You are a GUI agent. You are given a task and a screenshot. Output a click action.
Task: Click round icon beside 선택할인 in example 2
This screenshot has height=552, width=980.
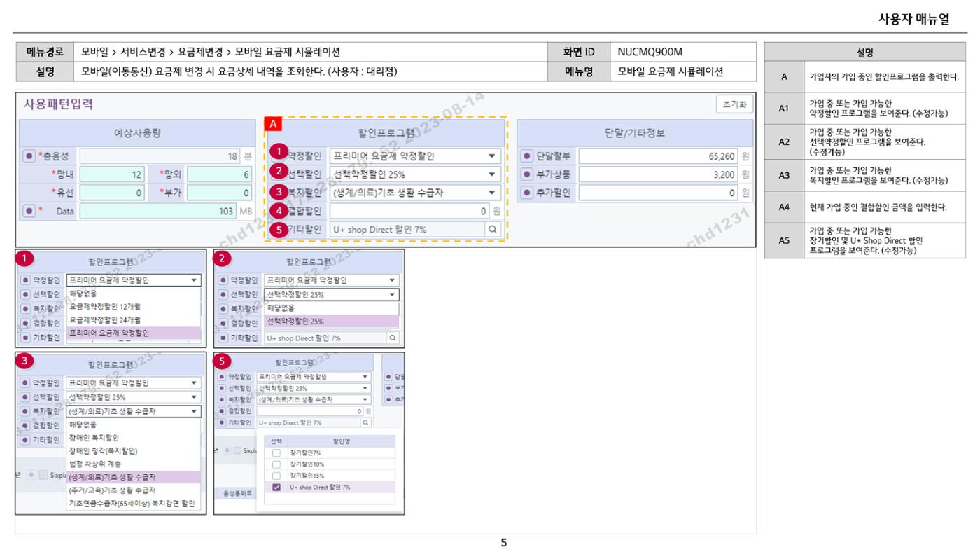click(224, 295)
